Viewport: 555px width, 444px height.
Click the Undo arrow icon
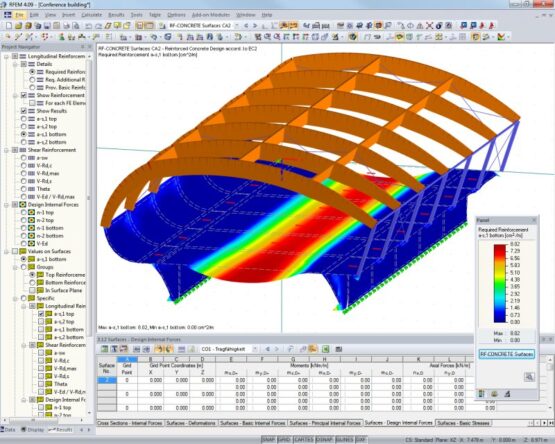pyautogui.click(x=89, y=26)
